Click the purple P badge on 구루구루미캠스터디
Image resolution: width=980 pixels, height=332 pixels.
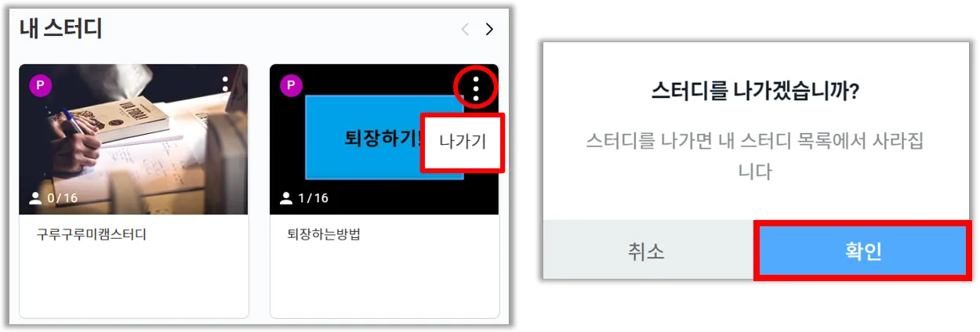(x=40, y=85)
